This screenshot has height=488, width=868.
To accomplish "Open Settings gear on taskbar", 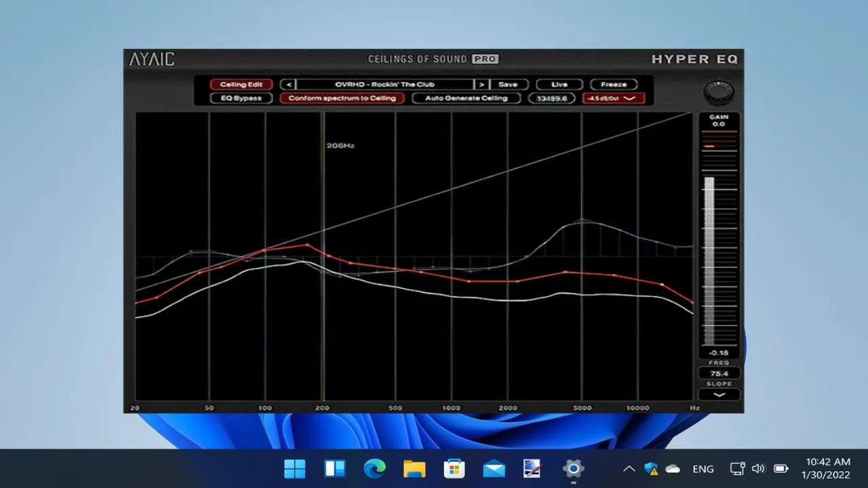I will pyautogui.click(x=573, y=468).
